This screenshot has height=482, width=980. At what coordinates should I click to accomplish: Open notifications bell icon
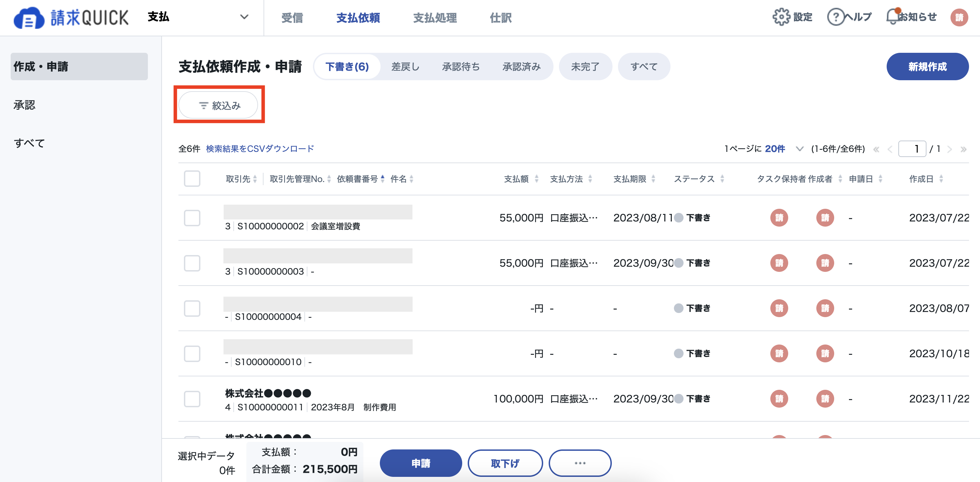click(x=893, y=17)
